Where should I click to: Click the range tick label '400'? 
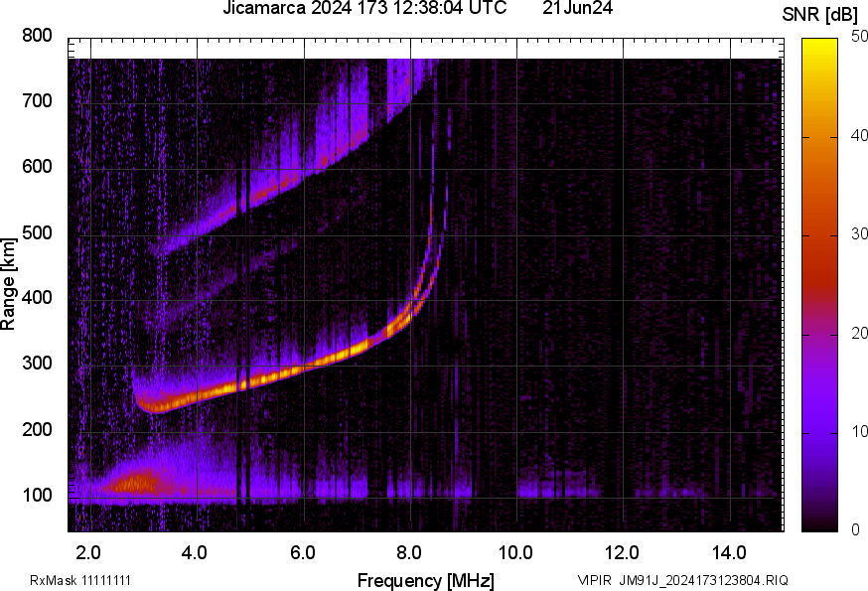point(37,297)
